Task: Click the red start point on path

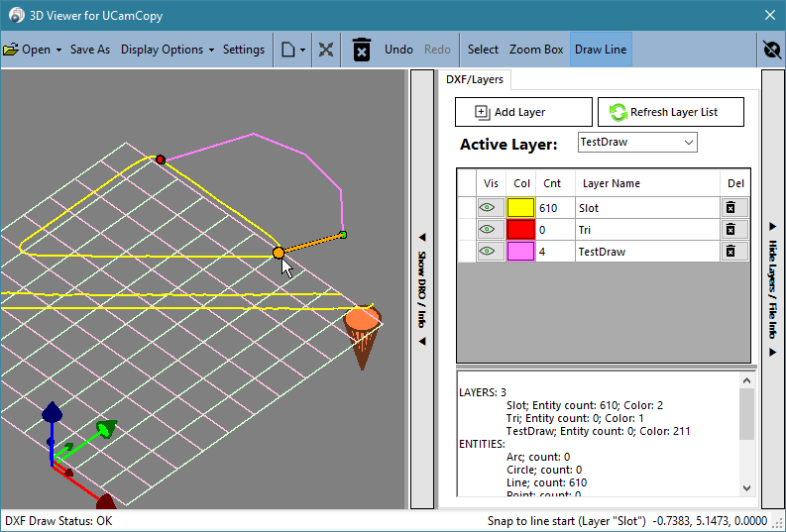Action: (x=161, y=160)
